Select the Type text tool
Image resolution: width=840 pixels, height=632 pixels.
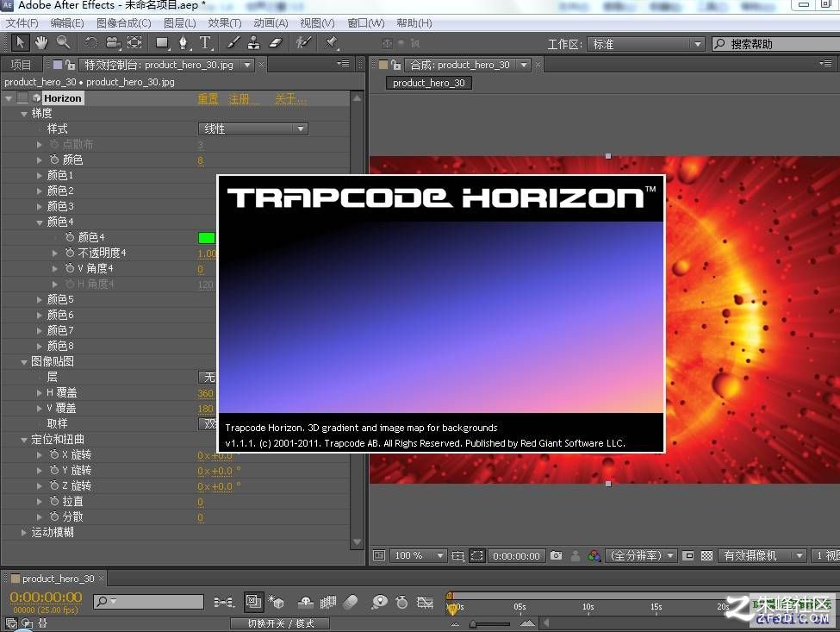205,42
